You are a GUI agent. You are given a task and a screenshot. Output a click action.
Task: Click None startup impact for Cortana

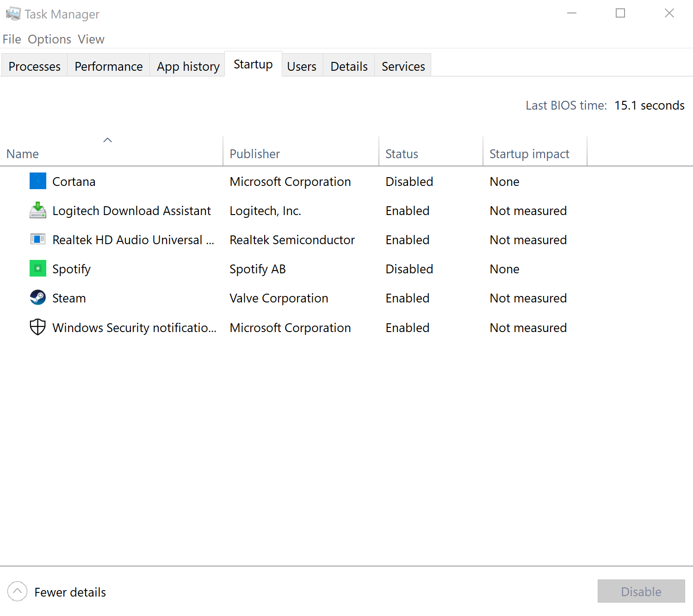[505, 182]
